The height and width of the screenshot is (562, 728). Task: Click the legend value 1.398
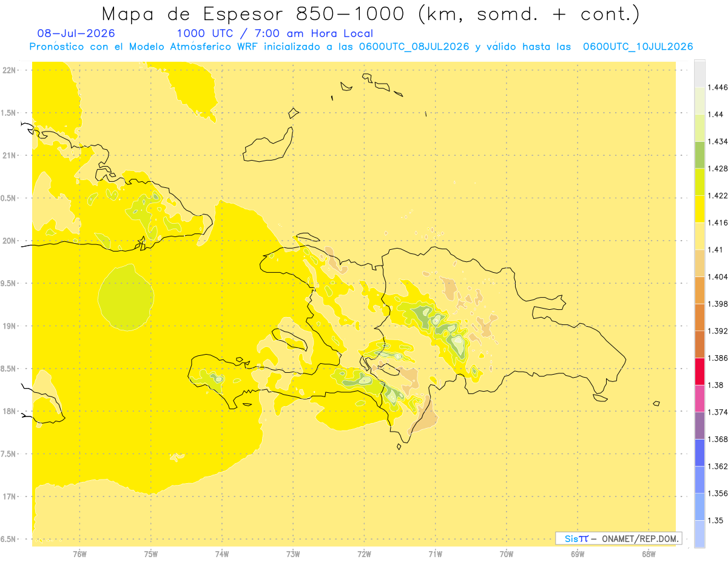coord(718,304)
